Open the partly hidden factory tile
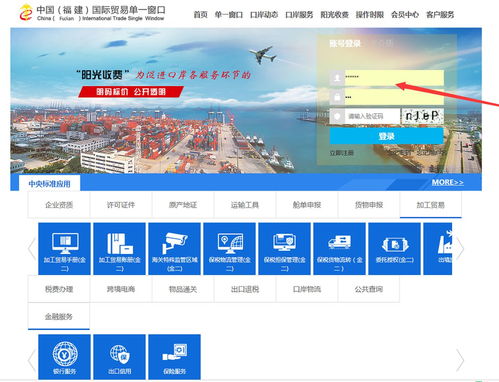The width and height of the screenshot is (499, 382). tap(438, 249)
